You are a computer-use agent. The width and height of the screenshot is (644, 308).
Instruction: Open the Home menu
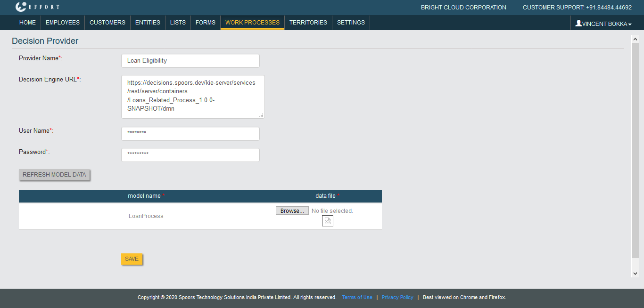coord(27,23)
